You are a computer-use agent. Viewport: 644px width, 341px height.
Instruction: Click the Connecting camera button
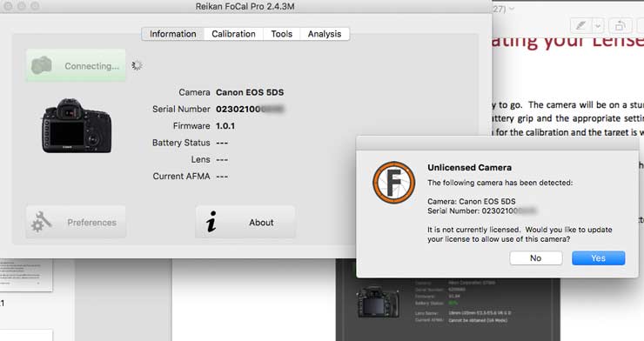76,65
